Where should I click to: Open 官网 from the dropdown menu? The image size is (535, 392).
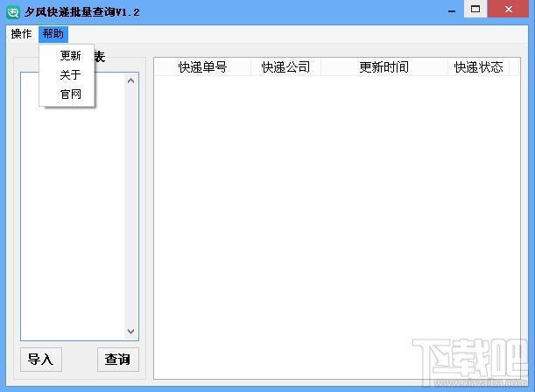point(70,94)
